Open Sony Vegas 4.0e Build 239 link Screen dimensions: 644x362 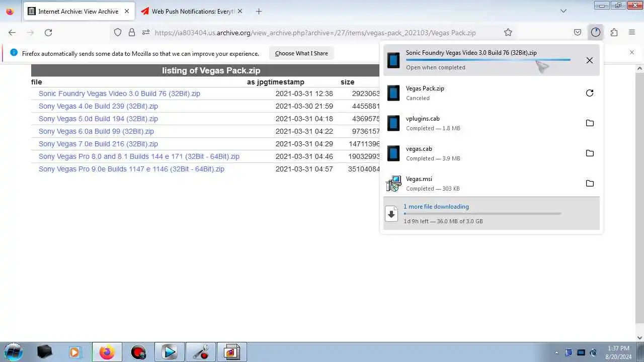(98, 106)
